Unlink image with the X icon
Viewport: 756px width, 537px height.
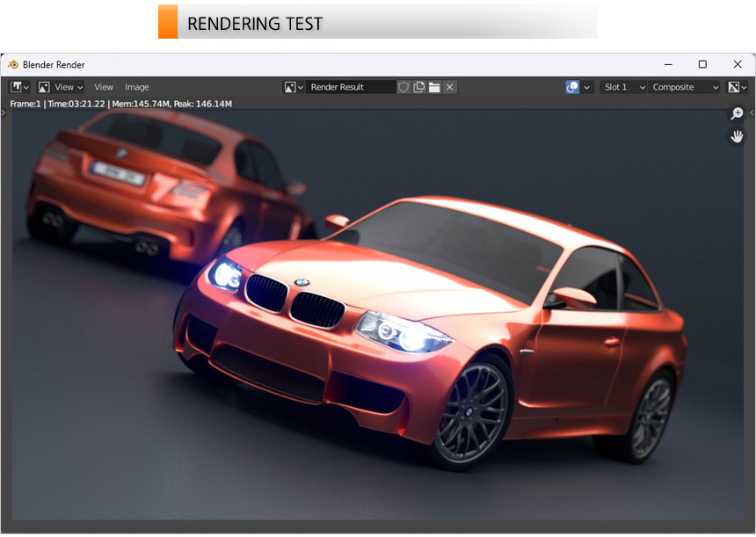point(449,87)
